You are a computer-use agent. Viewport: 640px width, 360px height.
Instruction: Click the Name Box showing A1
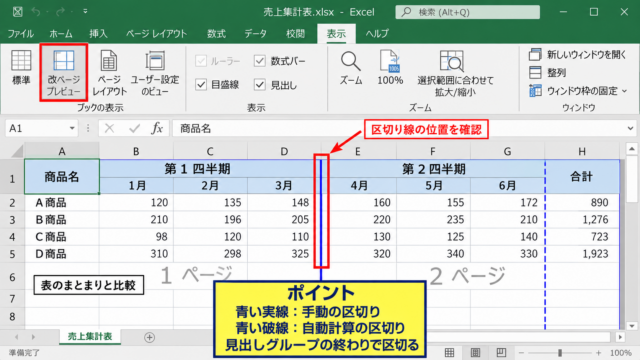pyautogui.click(x=36, y=129)
